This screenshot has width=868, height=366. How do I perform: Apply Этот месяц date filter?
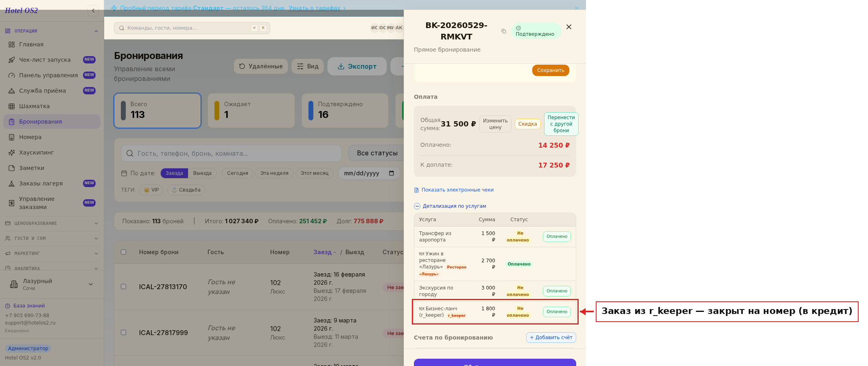[315, 173]
